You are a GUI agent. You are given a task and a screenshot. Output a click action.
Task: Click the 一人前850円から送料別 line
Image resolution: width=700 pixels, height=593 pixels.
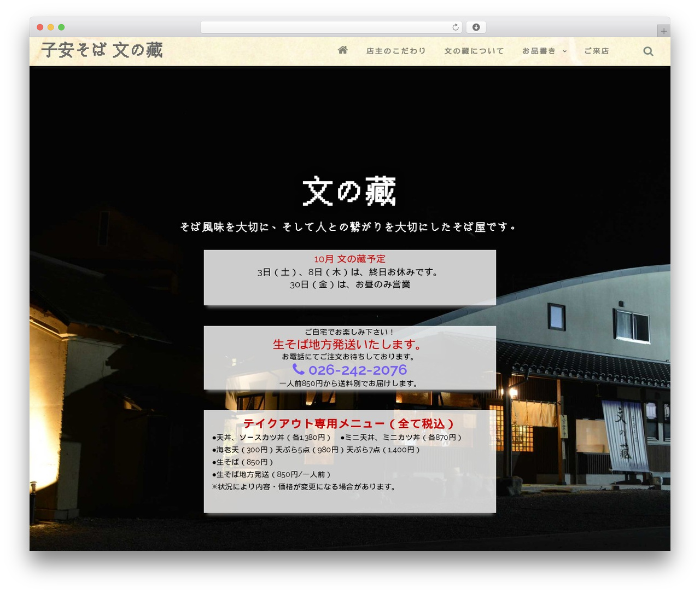coord(350,383)
